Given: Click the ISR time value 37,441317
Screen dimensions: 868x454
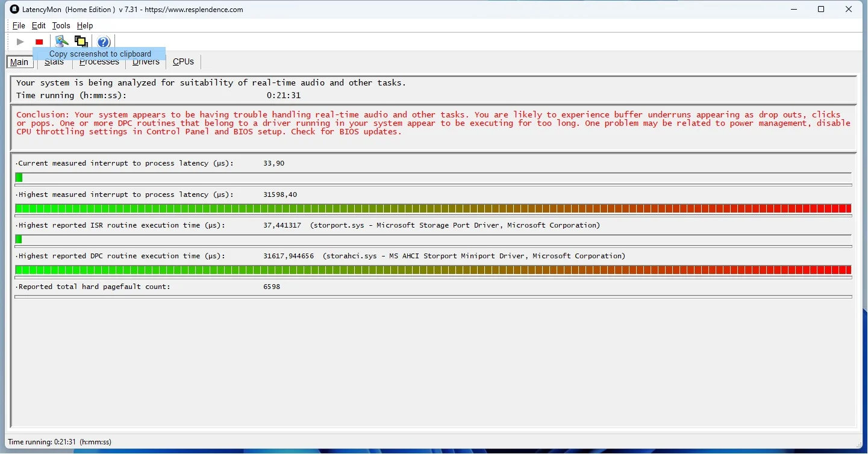Looking at the screenshot, I should click(x=282, y=225).
